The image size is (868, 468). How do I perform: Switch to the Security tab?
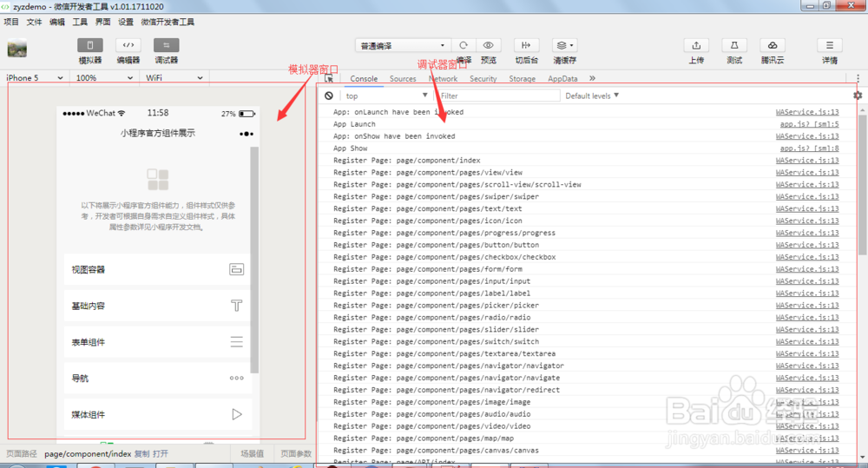[x=483, y=79]
